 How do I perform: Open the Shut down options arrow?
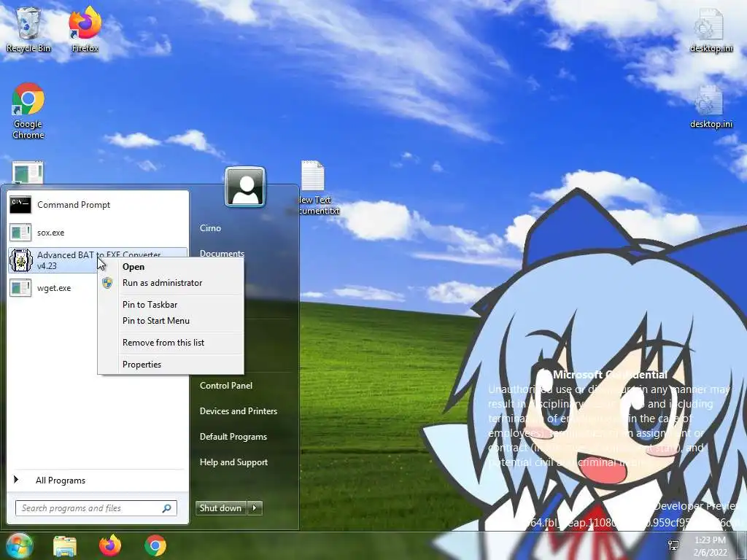point(255,508)
